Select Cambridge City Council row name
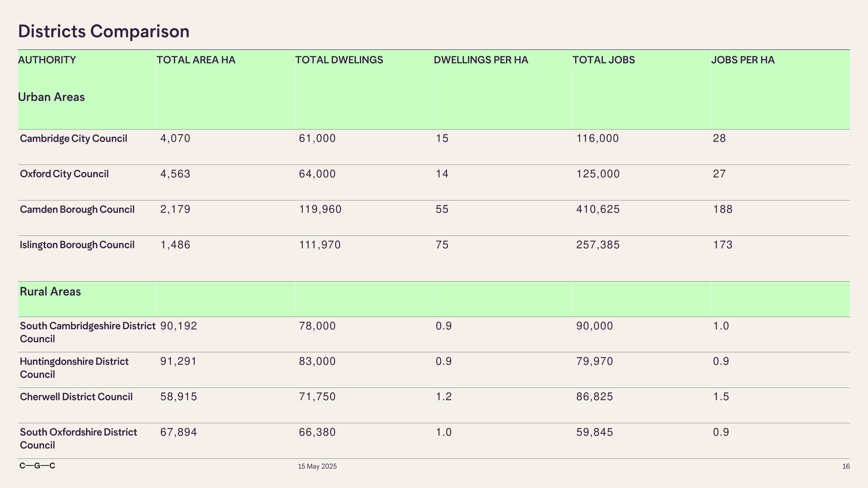 [74, 139]
